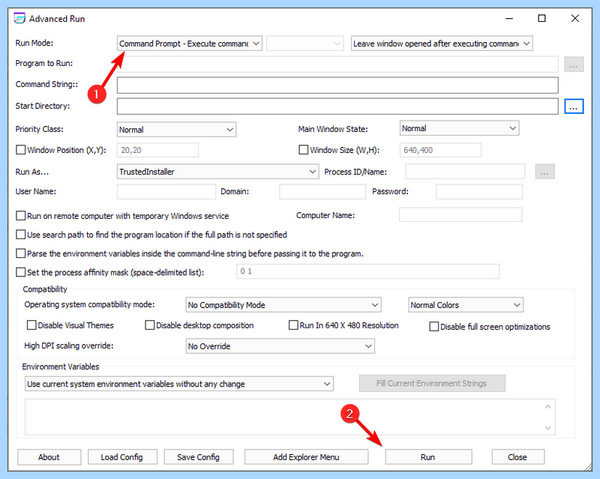Toggle Disable Visual Themes checkbox
The height and width of the screenshot is (479, 600).
(x=31, y=325)
